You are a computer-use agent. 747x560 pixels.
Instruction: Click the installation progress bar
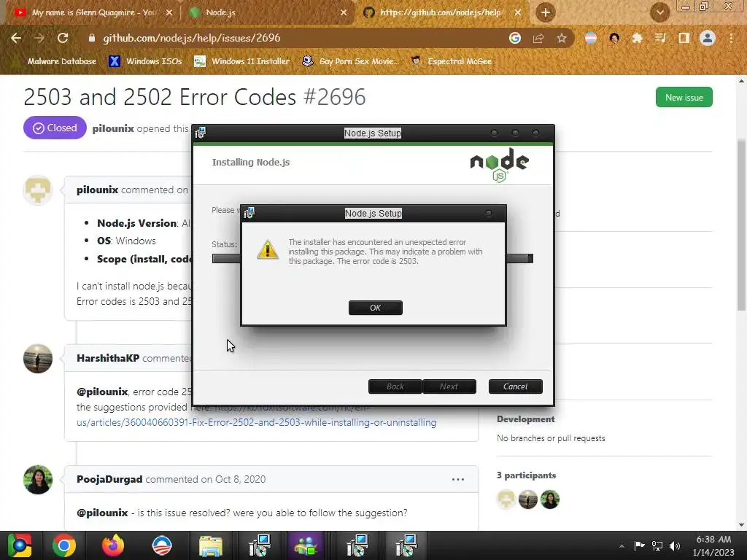[373, 259]
